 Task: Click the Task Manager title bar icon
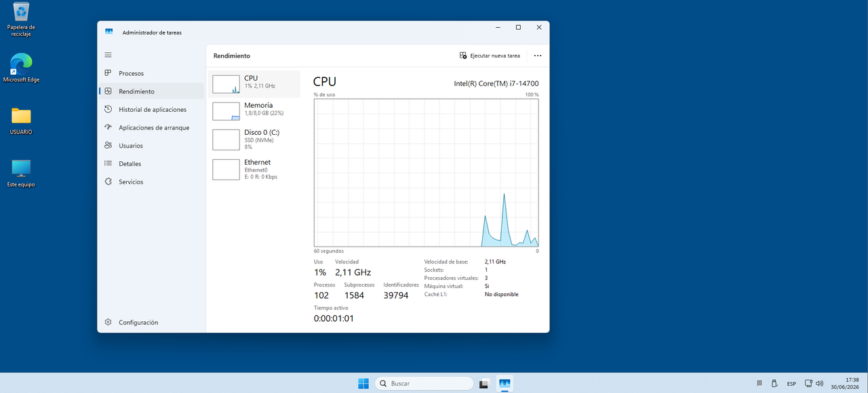[x=108, y=31]
